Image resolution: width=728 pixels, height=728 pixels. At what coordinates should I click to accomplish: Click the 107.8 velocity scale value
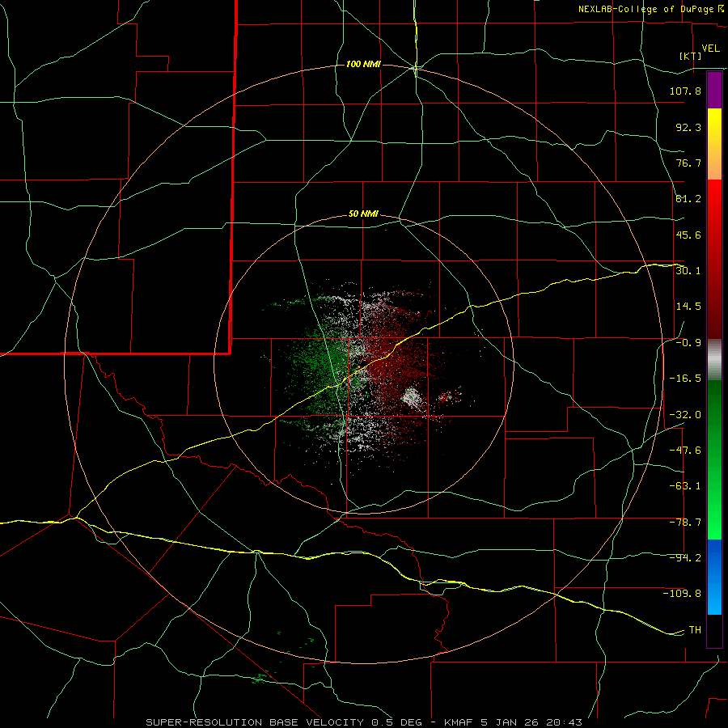click(685, 91)
